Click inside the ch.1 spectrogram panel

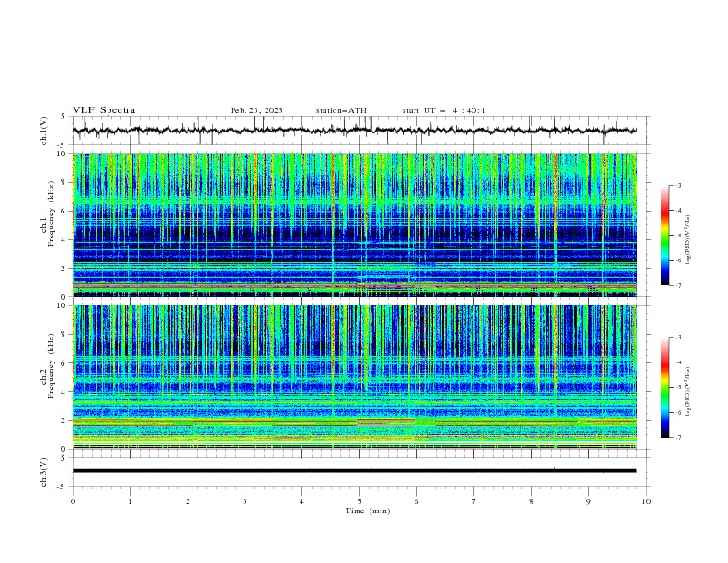point(354,224)
